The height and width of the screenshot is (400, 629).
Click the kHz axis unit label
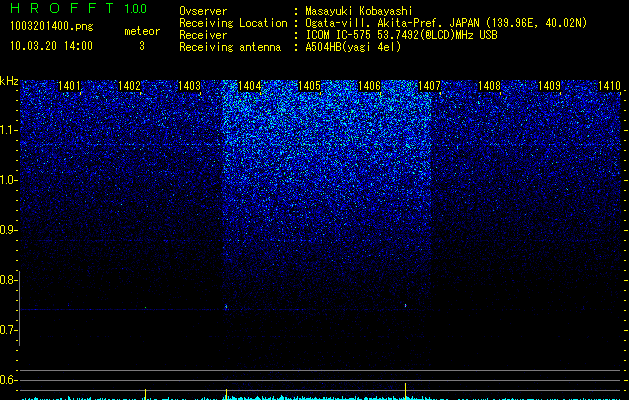click(x=9, y=81)
